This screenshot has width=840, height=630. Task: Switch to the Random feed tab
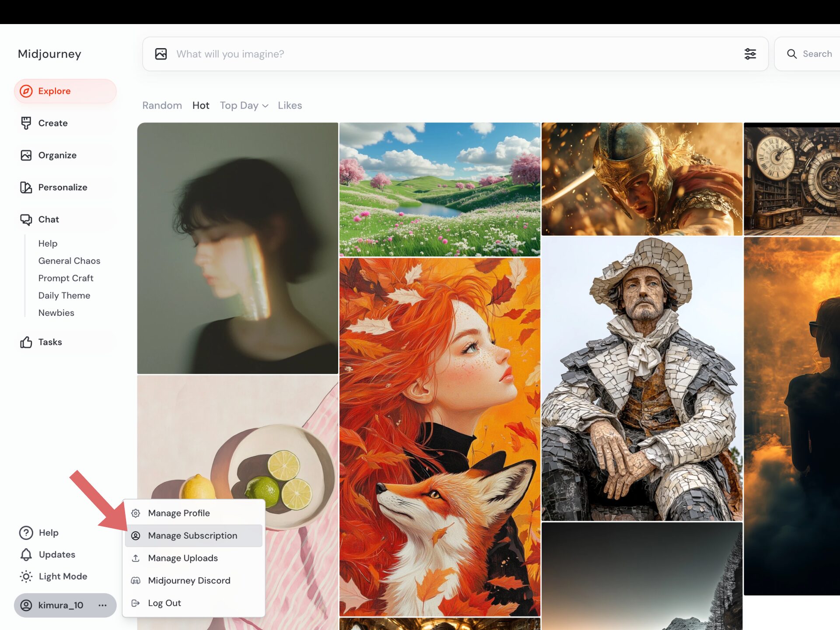(162, 105)
